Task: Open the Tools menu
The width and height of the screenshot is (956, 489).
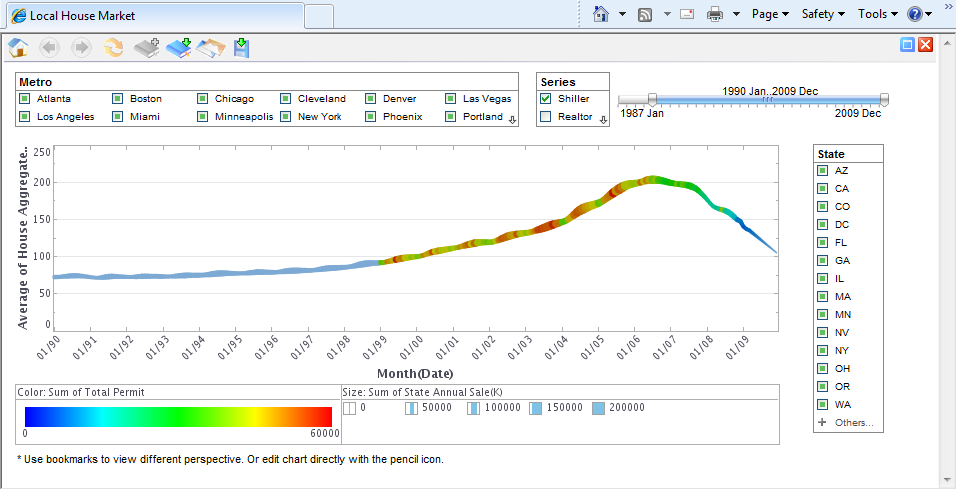Action: tap(877, 14)
